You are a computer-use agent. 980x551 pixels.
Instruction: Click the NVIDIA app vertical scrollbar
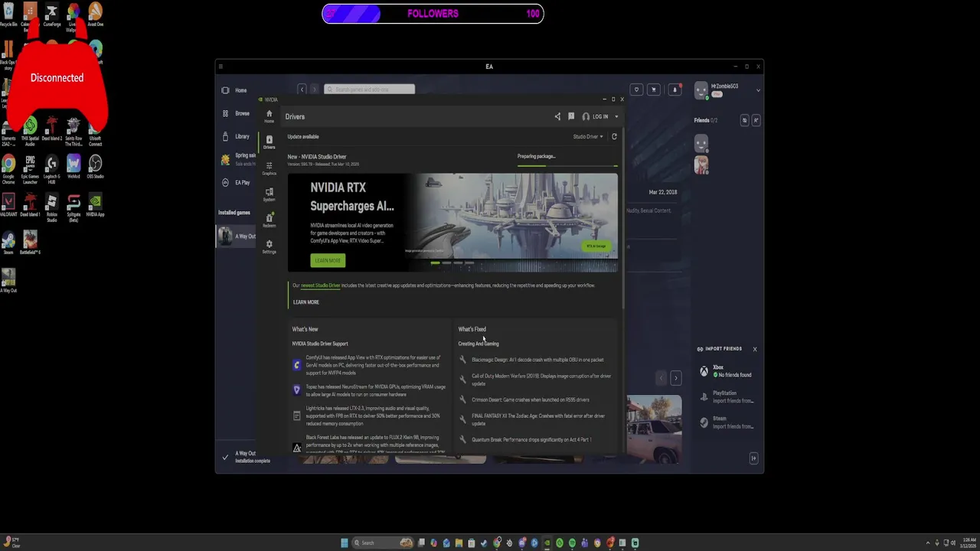624,218
